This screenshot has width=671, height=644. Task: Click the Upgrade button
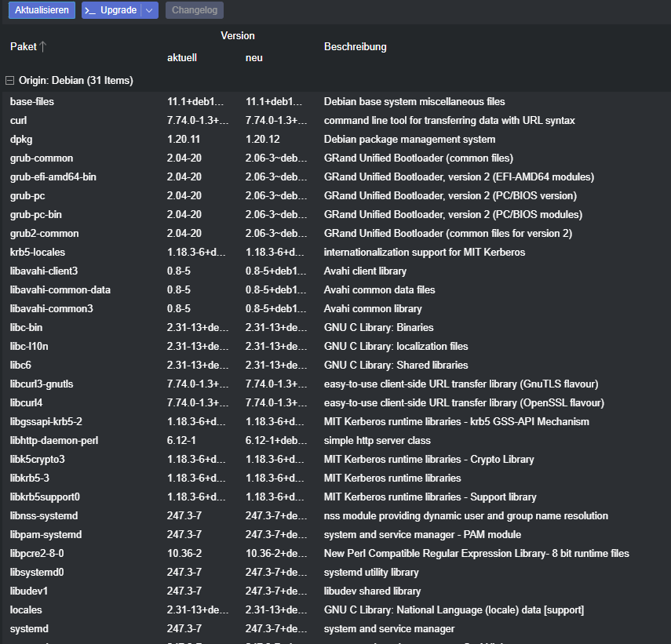(x=111, y=10)
